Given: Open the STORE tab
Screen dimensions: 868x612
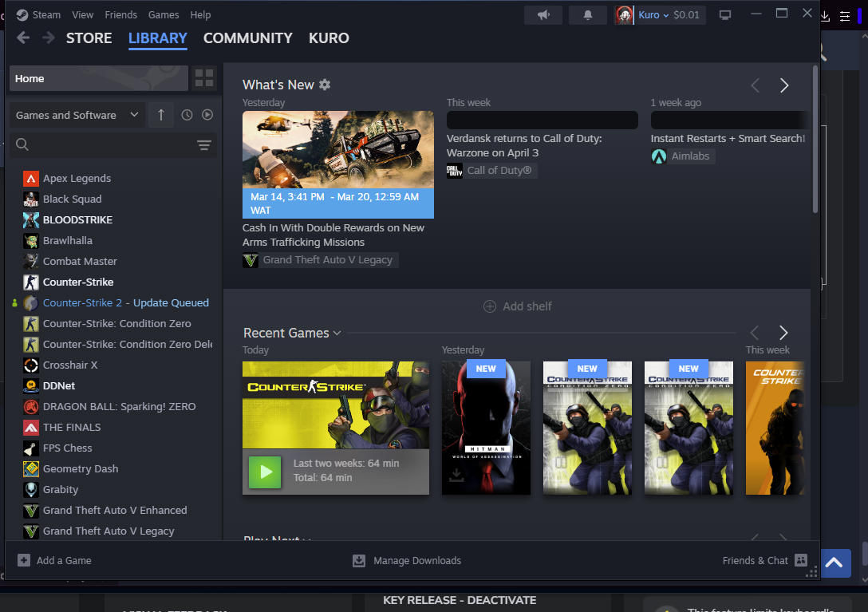Looking at the screenshot, I should (x=89, y=38).
